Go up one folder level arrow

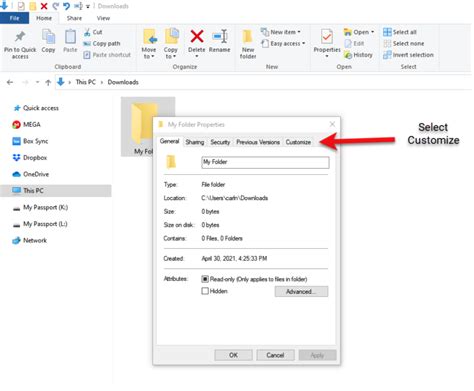click(x=48, y=82)
